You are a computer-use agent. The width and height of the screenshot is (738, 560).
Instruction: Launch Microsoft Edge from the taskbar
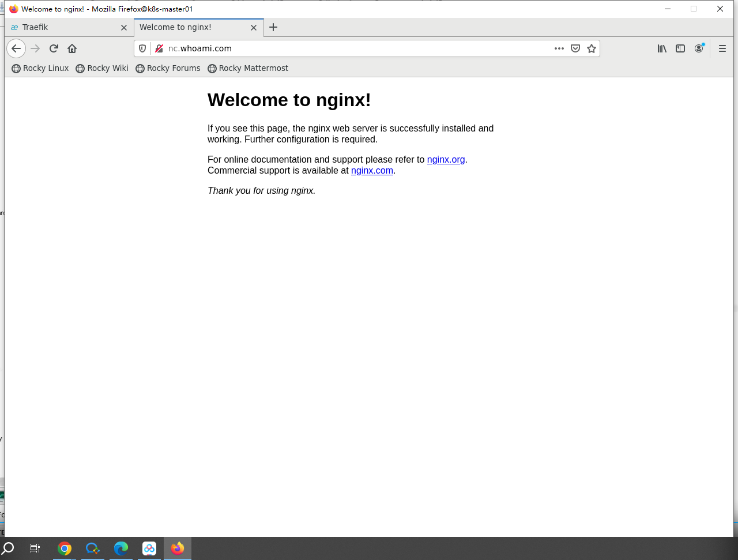tap(121, 548)
